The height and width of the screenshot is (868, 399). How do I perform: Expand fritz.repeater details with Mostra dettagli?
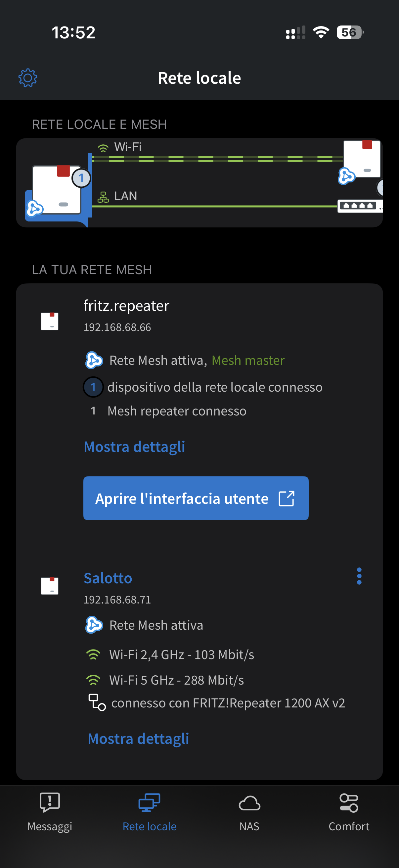point(134,447)
